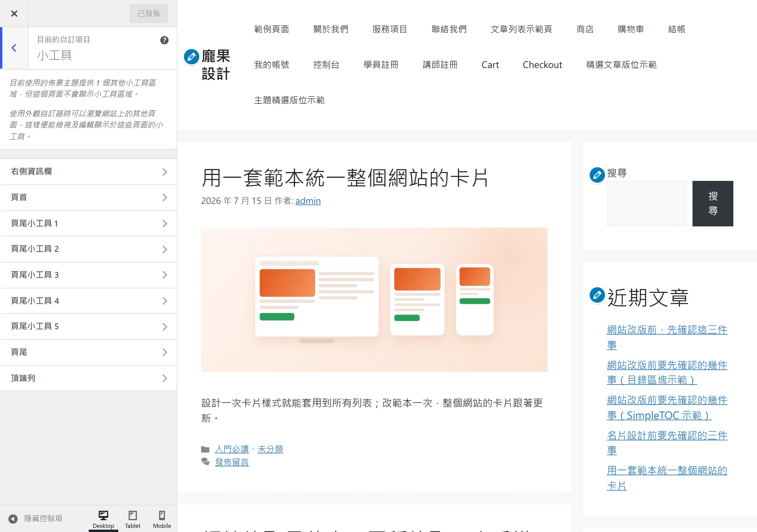Click the 靡果設計 site title
Image resolution: width=757 pixels, height=532 pixels.
tap(216, 65)
